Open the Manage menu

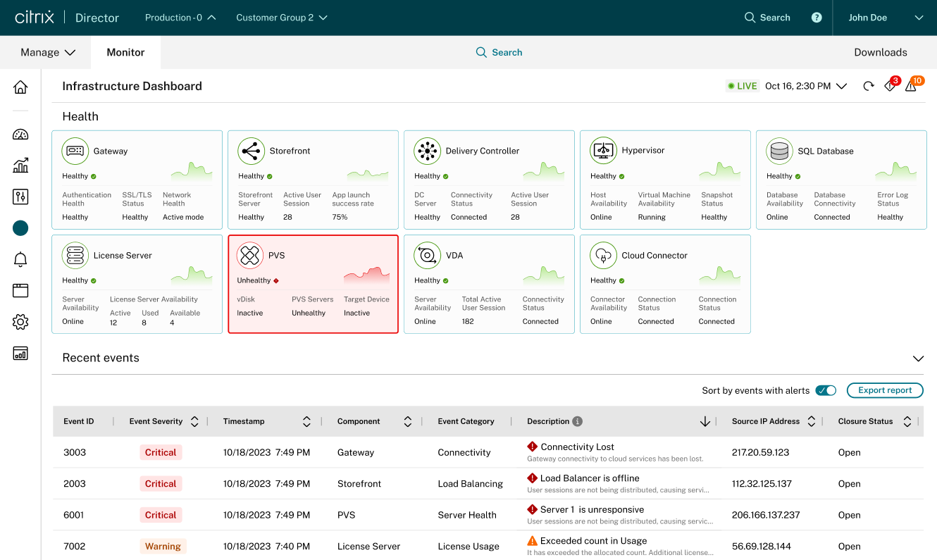tap(48, 52)
